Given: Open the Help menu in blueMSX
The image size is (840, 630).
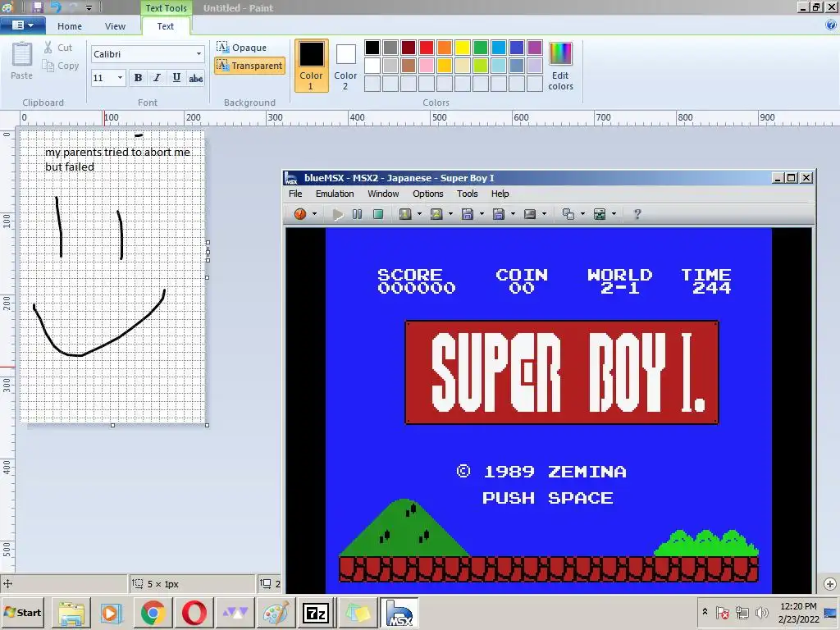Looking at the screenshot, I should [500, 194].
